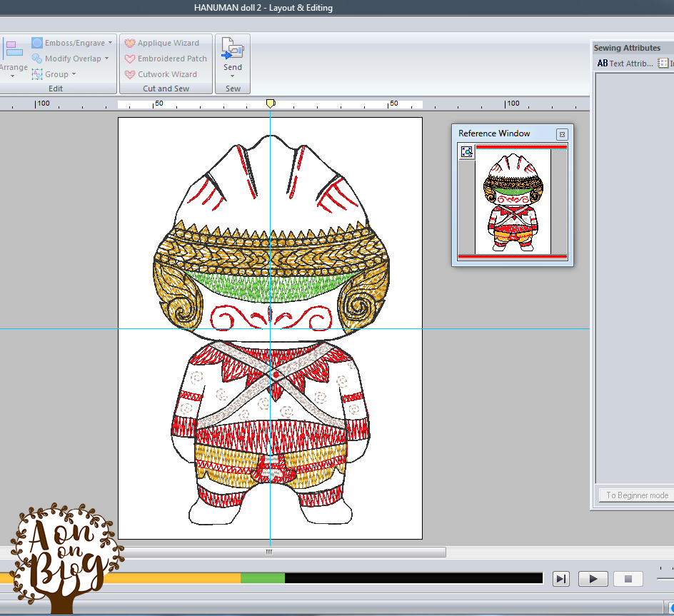Select the Sewing Attributes panel title
This screenshot has width=674, height=616.
[627, 48]
